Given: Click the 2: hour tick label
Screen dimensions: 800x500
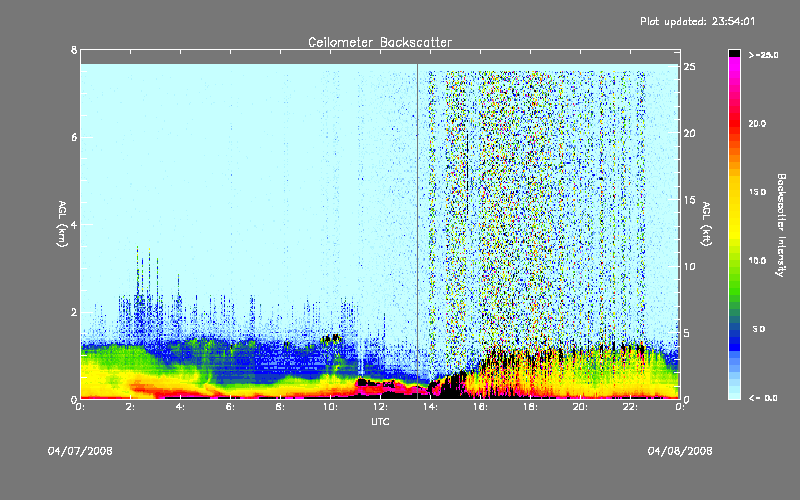Looking at the screenshot, I should (x=131, y=407).
